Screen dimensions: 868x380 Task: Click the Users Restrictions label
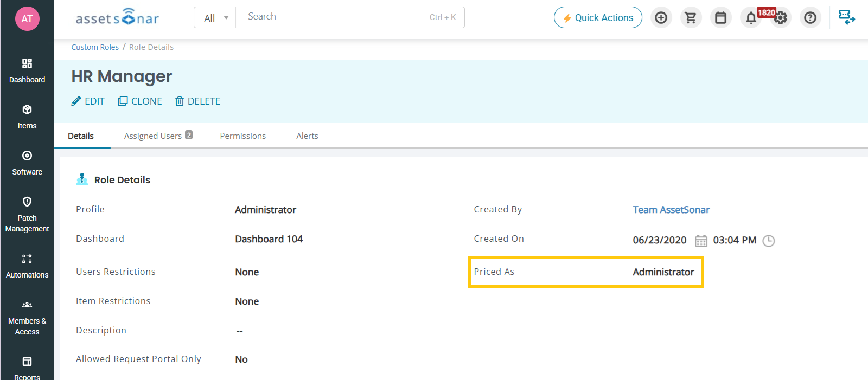(x=116, y=272)
